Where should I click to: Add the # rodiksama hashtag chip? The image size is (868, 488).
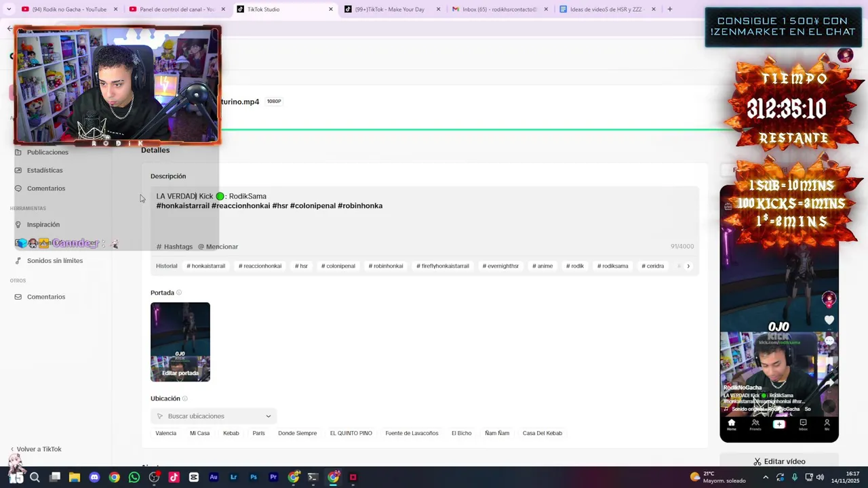(x=613, y=266)
